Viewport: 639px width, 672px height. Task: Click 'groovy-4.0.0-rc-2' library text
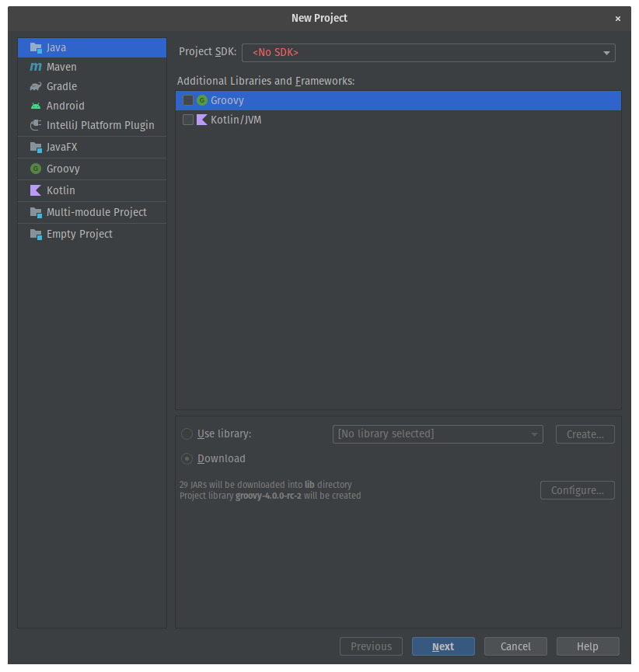[x=268, y=496]
